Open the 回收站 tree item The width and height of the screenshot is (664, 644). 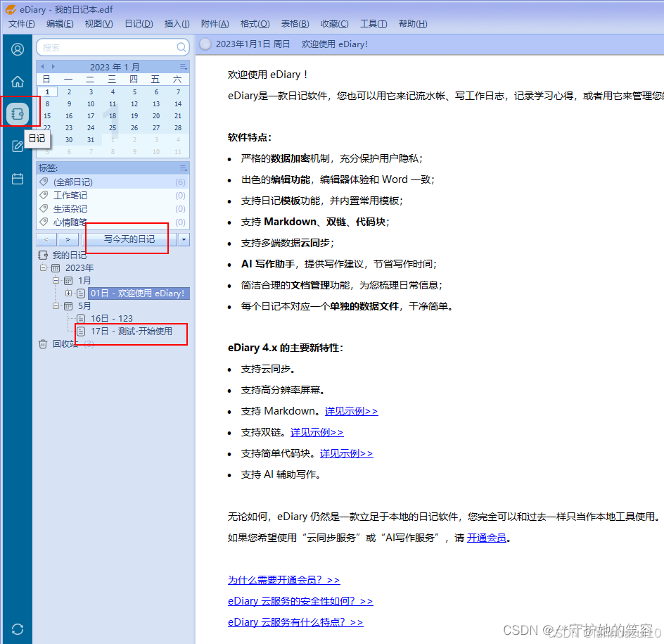pyautogui.click(x=65, y=344)
